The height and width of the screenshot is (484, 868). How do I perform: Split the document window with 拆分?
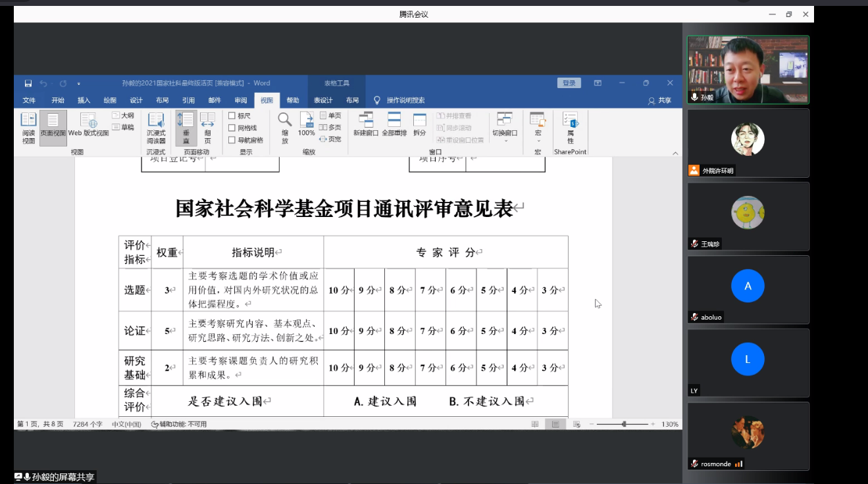(x=420, y=125)
